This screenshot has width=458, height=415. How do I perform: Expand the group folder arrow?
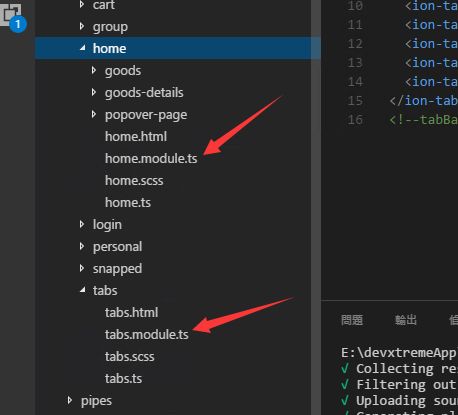[x=82, y=26]
